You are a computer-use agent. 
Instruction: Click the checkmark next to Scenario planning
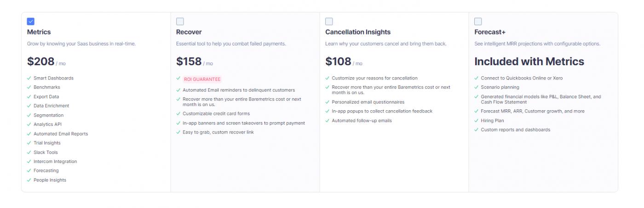[477, 87]
